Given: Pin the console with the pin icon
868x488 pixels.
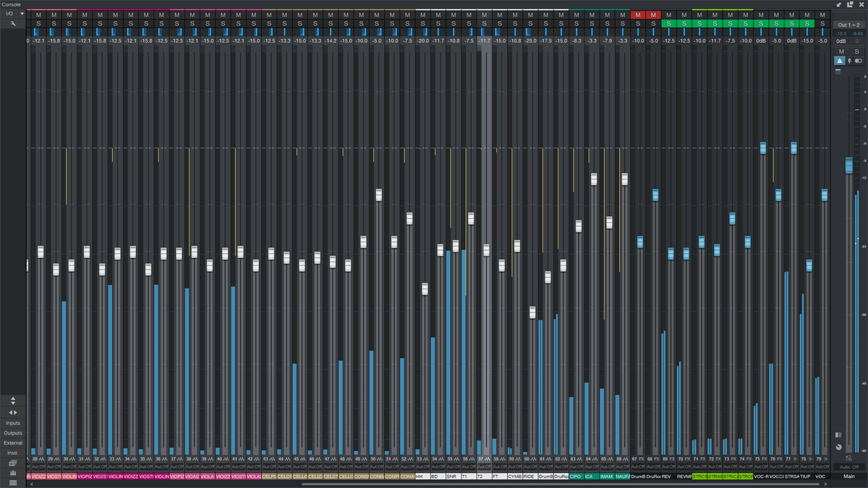Looking at the screenshot, I should click(838, 5).
